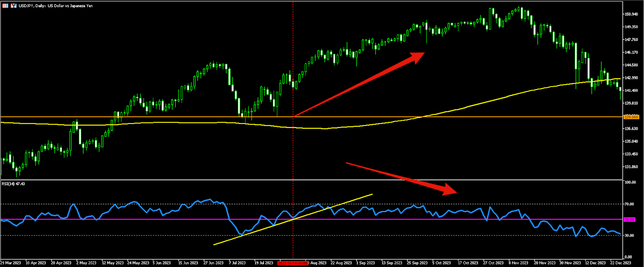This screenshot has height=267, width=644.
Task: Click the 5 Jun 2023 date label
Action: [x=162, y=263]
